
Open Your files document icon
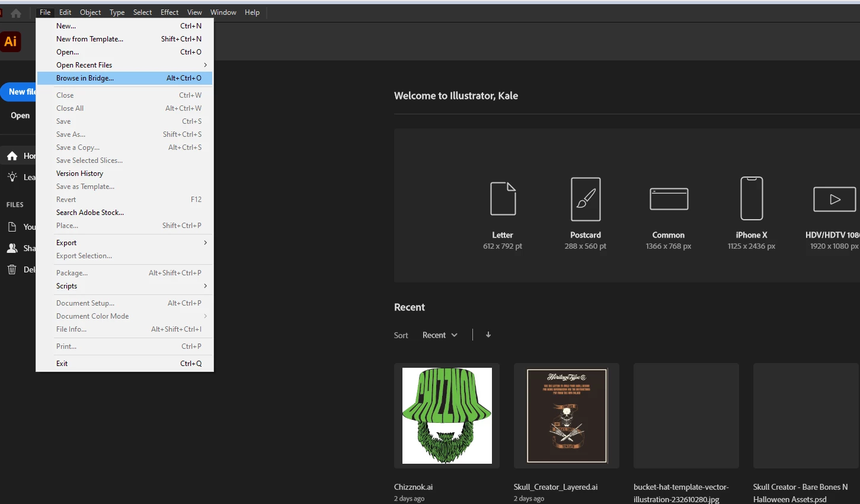click(12, 227)
